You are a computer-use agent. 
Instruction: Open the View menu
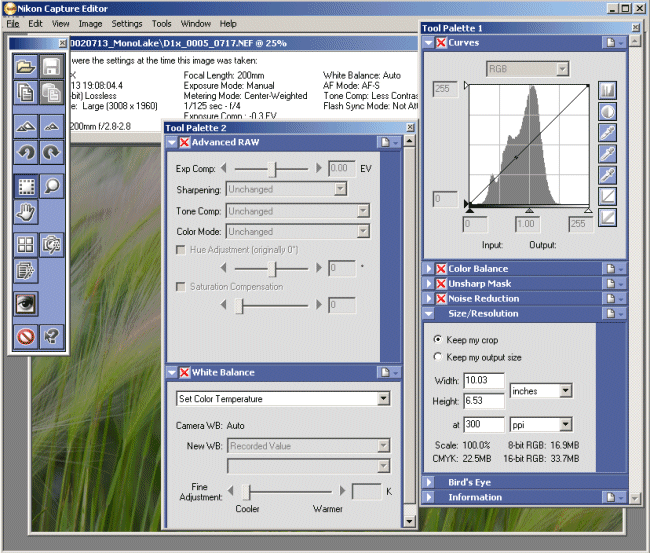[x=61, y=24]
